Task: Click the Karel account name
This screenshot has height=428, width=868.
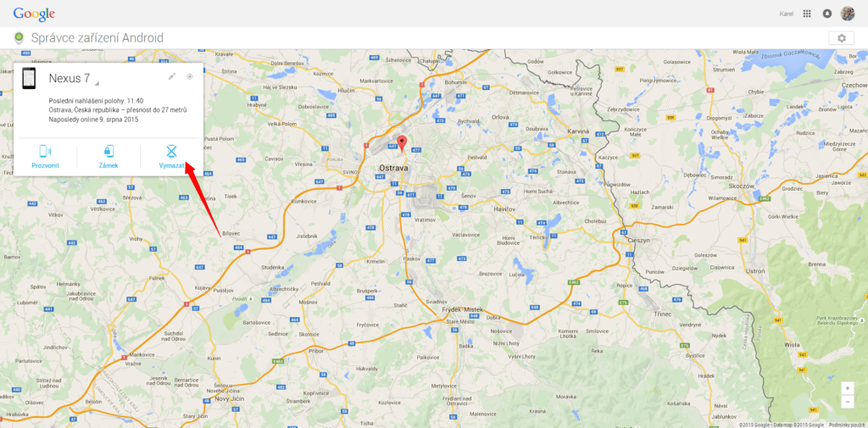Action: tap(786, 14)
